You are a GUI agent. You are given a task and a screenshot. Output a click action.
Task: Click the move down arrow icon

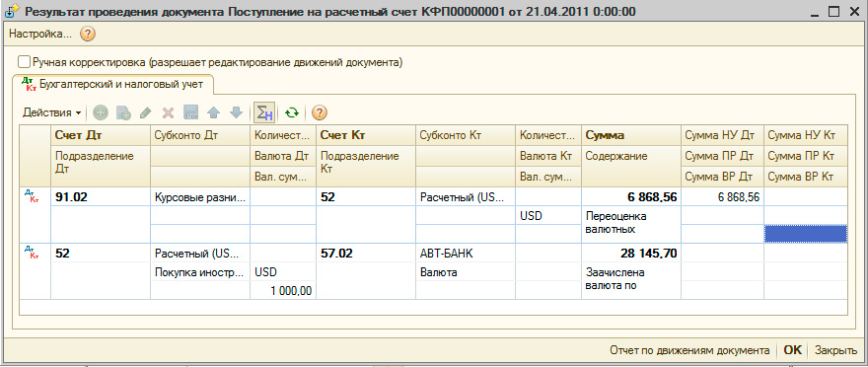pos(237,112)
